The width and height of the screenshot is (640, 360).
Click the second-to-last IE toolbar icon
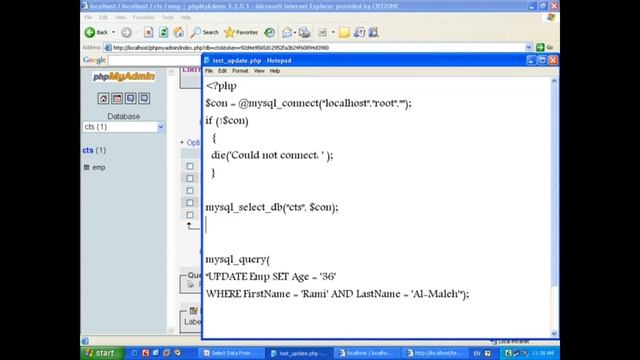[359, 32]
